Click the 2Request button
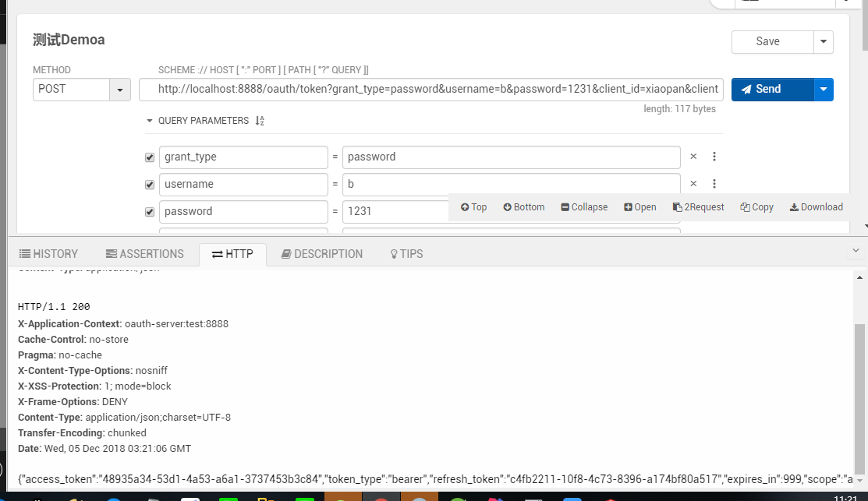The height and width of the screenshot is (501, 868). pos(698,207)
